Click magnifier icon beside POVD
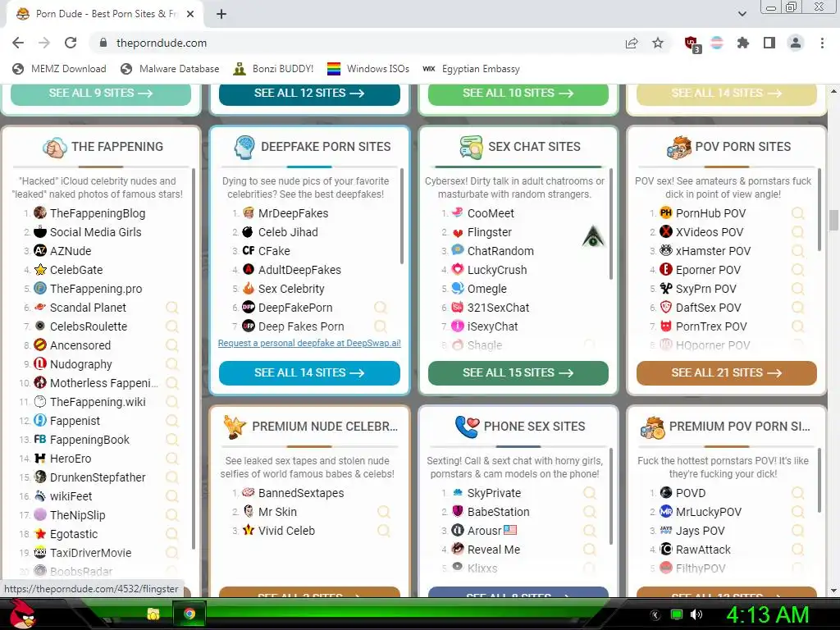This screenshot has width=840, height=630. pyautogui.click(x=797, y=493)
